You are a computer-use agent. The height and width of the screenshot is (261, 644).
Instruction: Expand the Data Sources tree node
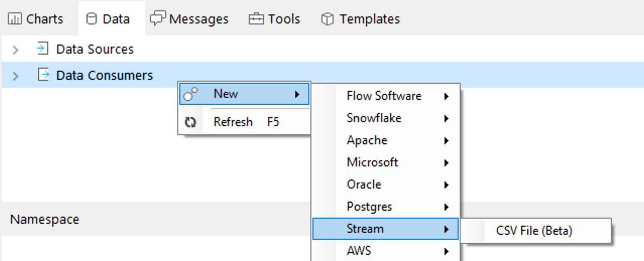(x=16, y=50)
